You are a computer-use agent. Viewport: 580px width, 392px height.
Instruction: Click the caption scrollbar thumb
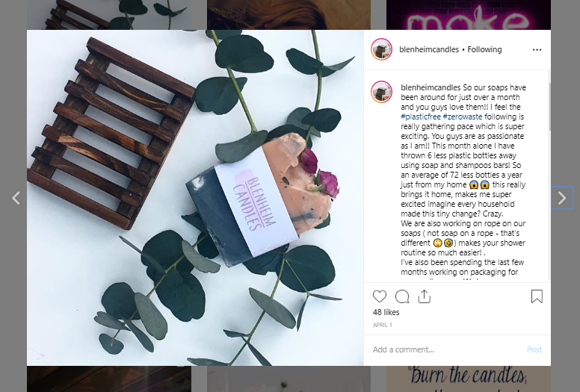(x=549, y=107)
